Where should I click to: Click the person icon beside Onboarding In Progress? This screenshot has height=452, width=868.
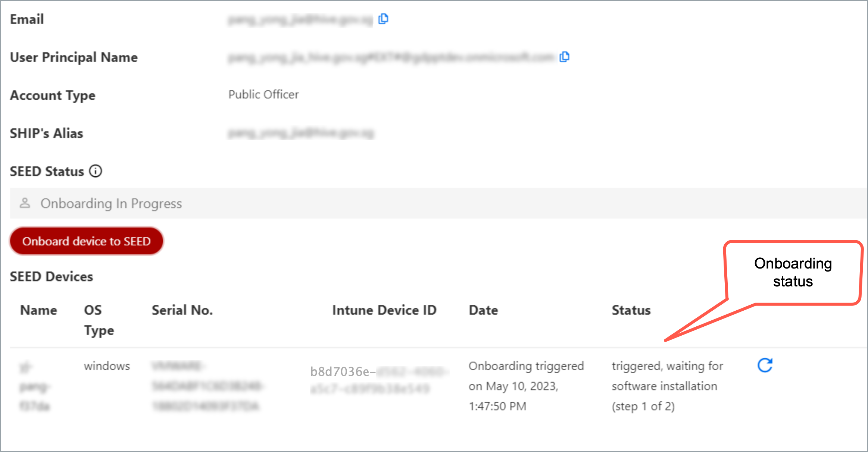coord(25,203)
